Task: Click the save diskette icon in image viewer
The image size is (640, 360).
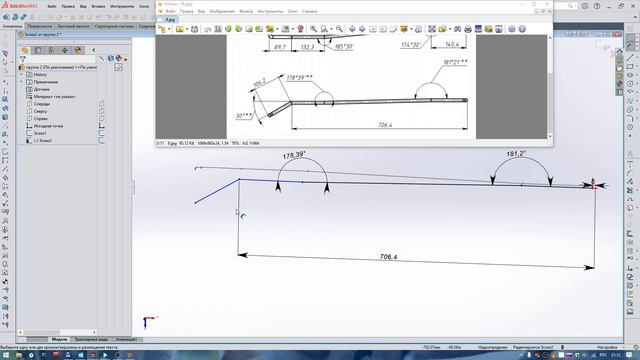Action: 194,29
